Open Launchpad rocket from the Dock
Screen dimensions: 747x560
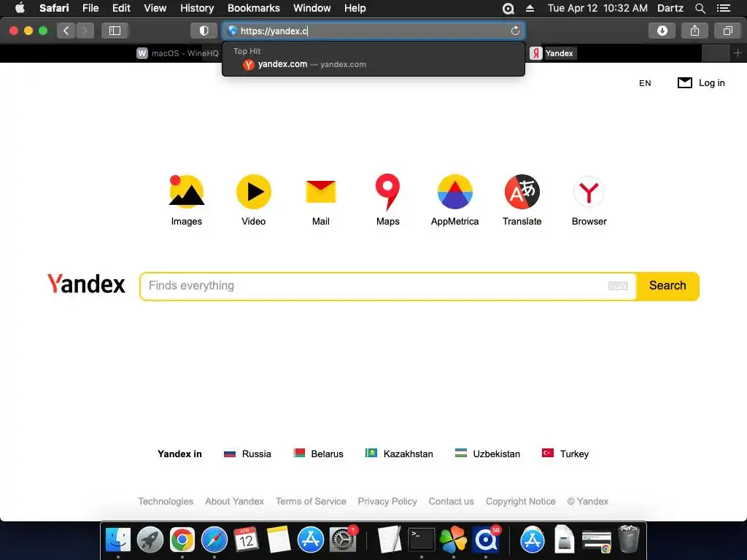pyautogui.click(x=150, y=540)
